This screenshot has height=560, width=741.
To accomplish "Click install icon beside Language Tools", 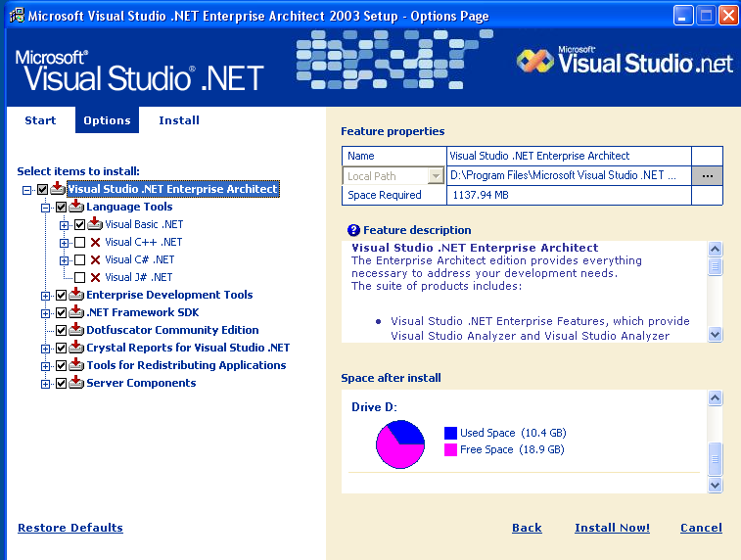I will 76,207.
